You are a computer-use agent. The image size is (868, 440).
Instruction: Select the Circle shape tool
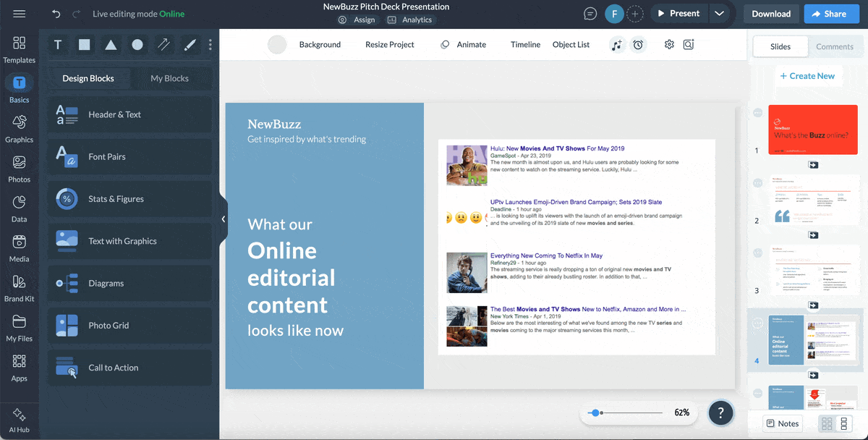click(137, 44)
